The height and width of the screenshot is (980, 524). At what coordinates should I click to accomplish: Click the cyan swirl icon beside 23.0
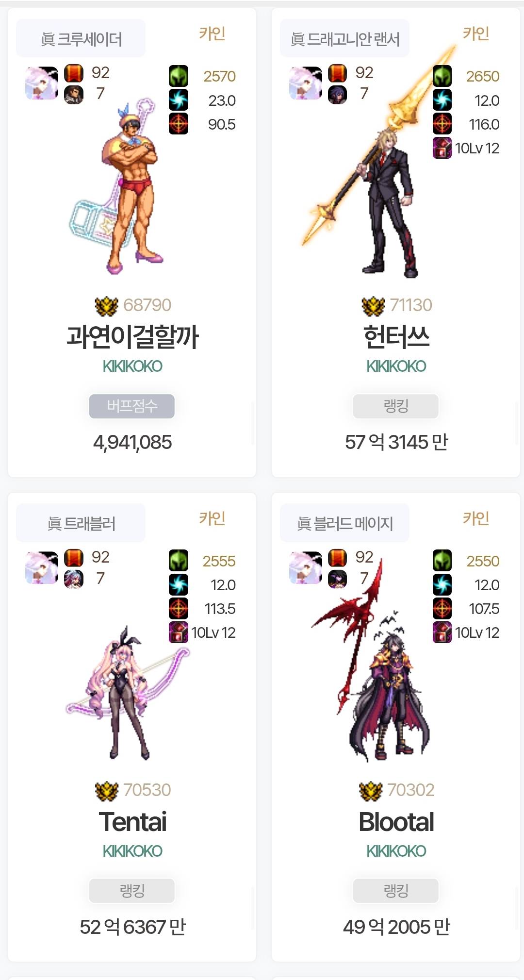tap(179, 100)
